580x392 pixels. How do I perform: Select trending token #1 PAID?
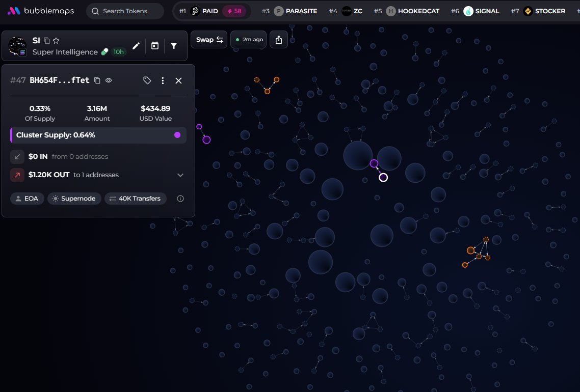212,11
